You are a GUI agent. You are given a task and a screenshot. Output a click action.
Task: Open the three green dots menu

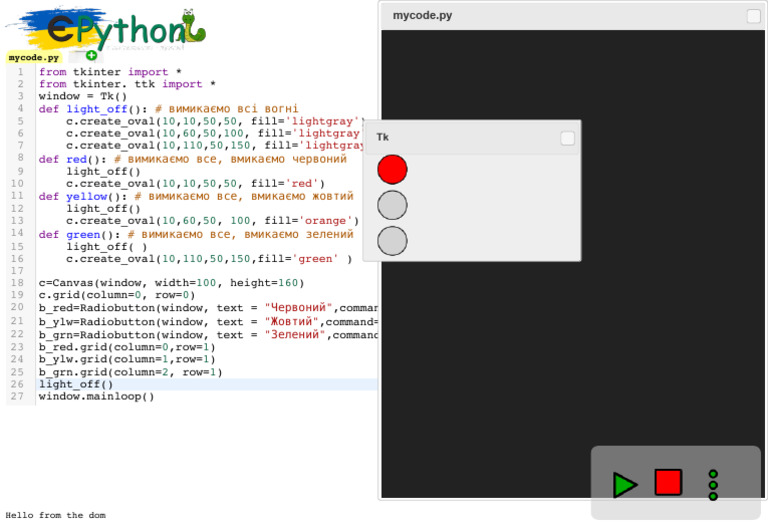713,485
